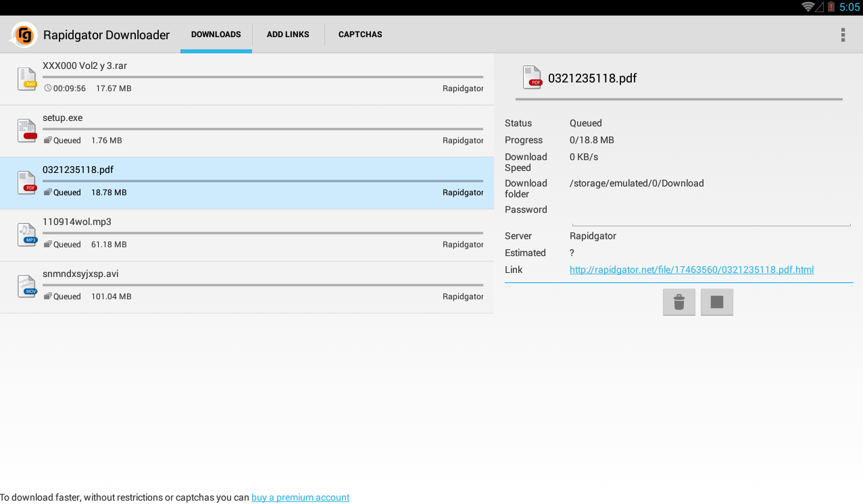Image resolution: width=863 pixels, height=504 pixels.
Task: Select the snmndxsyjxsp.avi download
Action: pyautogui.click(x=247, y=287)
